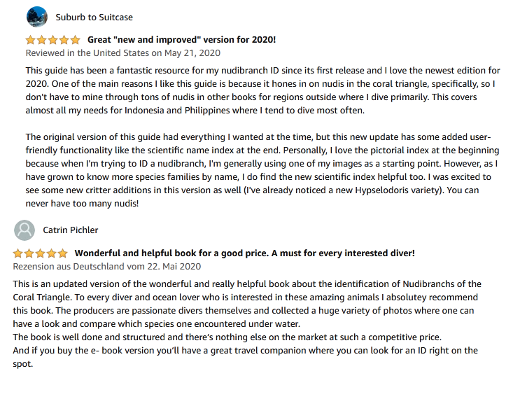
Task: Click first star of Suburb to Suitcase rating
Action: pos(31,40)
